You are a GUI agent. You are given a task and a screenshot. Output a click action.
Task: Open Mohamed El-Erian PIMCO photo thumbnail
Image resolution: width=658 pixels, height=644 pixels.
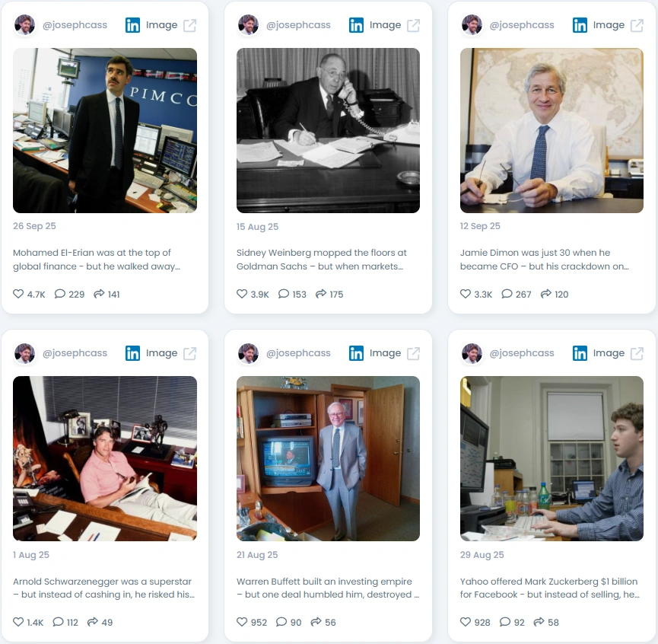pyautogui.click(x=105, y=131)
